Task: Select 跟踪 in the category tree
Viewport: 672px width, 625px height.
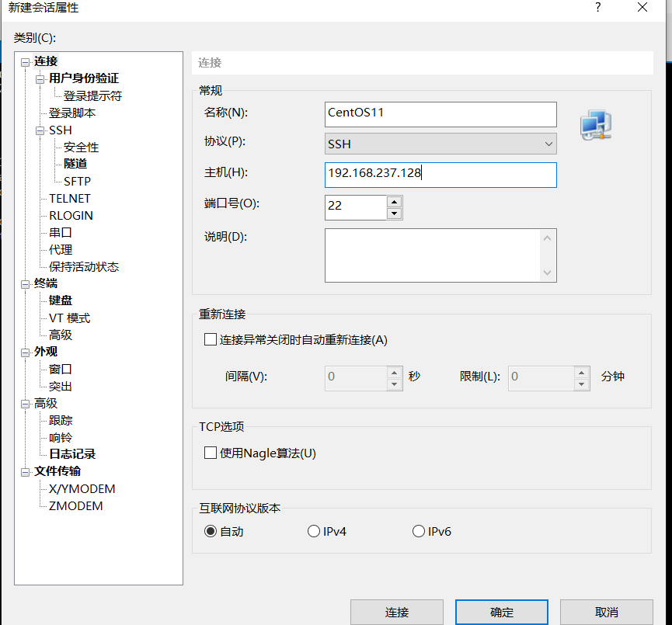Action: 61,420
